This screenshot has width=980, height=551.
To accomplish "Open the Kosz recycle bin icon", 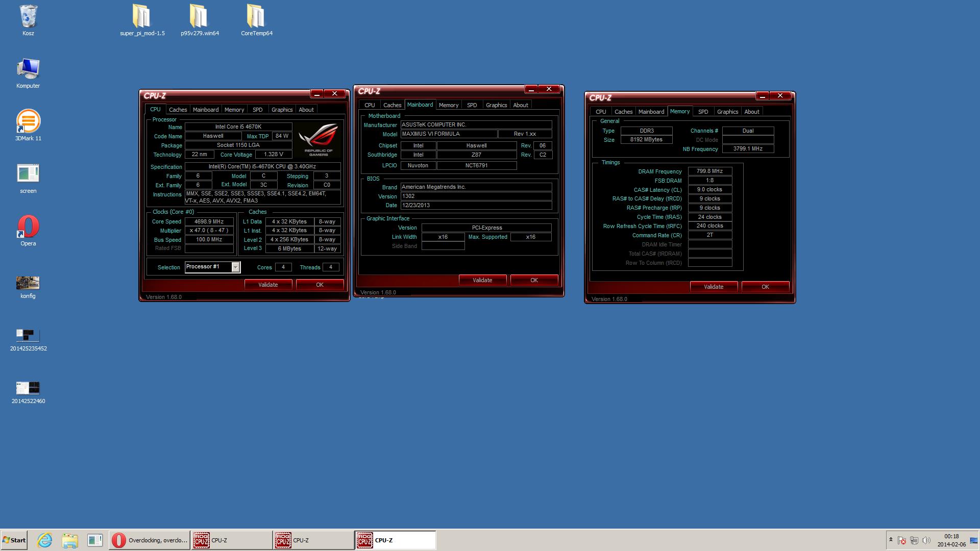I will [x=28, y=20].
